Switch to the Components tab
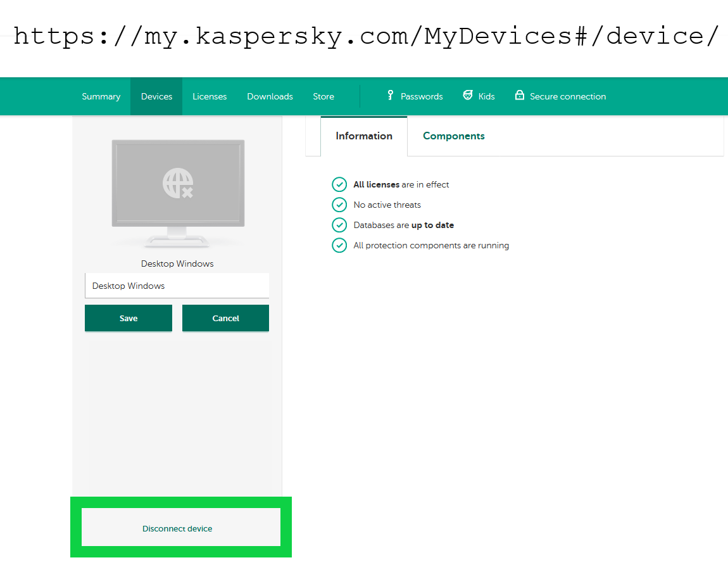728x579 pixels. coord(454,136)
